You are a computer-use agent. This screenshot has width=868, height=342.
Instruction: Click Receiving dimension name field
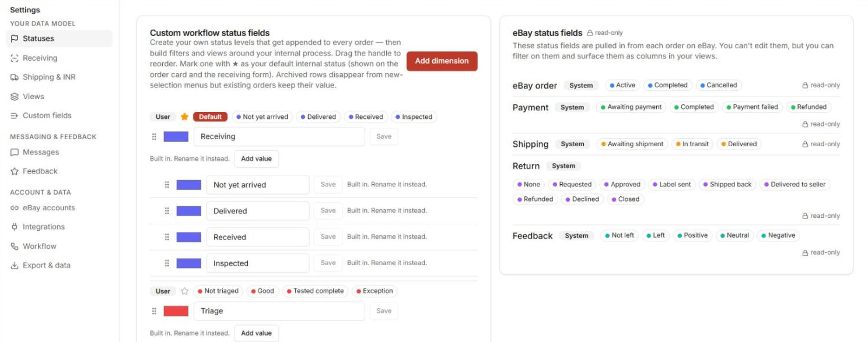(x=279, y=136)
